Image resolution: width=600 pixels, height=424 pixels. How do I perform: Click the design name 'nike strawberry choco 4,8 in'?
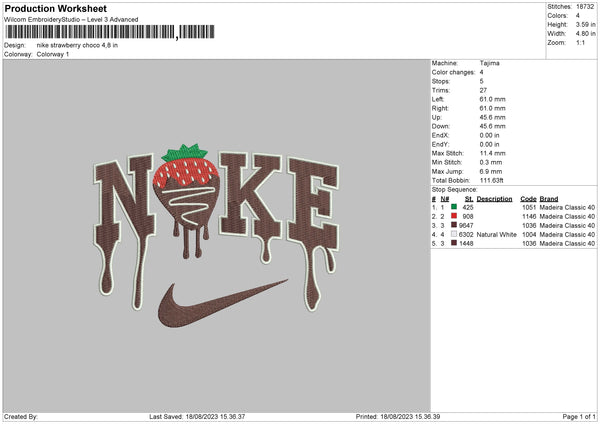[77, 45]
